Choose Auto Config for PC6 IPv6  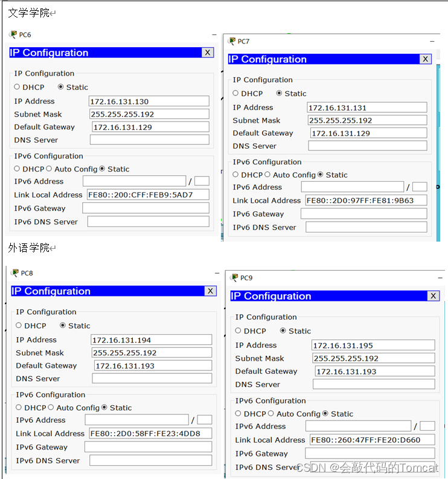49,169
